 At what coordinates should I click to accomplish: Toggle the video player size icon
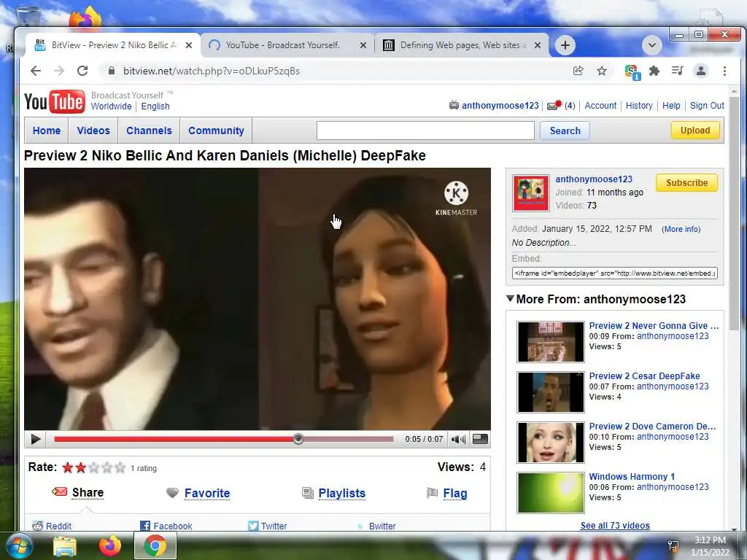pos(480,439)
